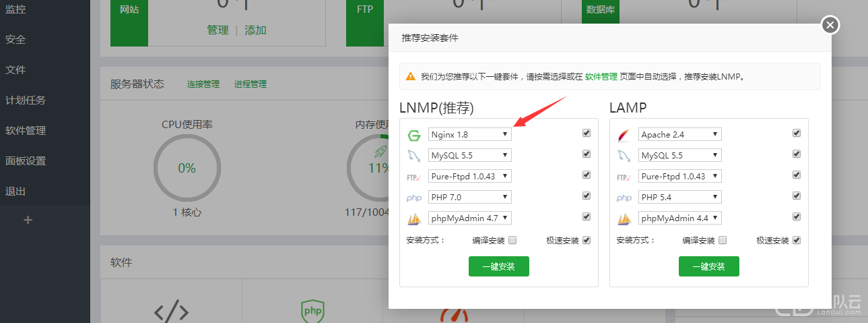Uncheck Apache 2.4 in LAMP

tap(797, 134)
